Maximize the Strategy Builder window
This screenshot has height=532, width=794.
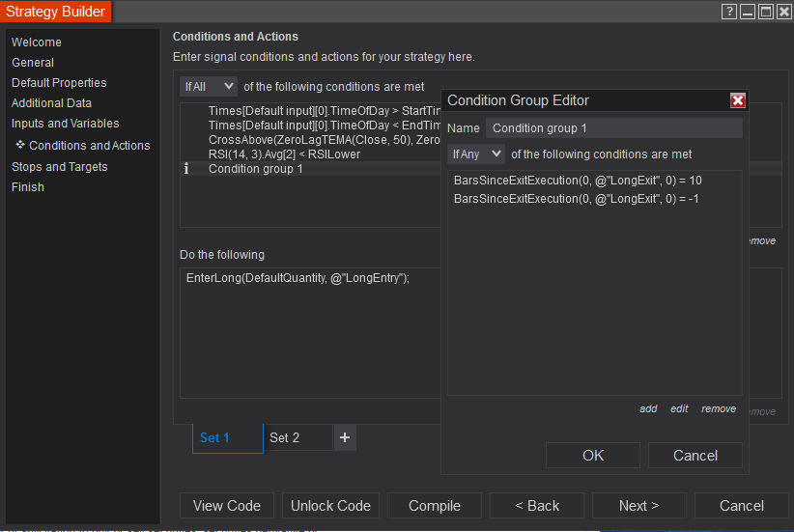point(765,12)
